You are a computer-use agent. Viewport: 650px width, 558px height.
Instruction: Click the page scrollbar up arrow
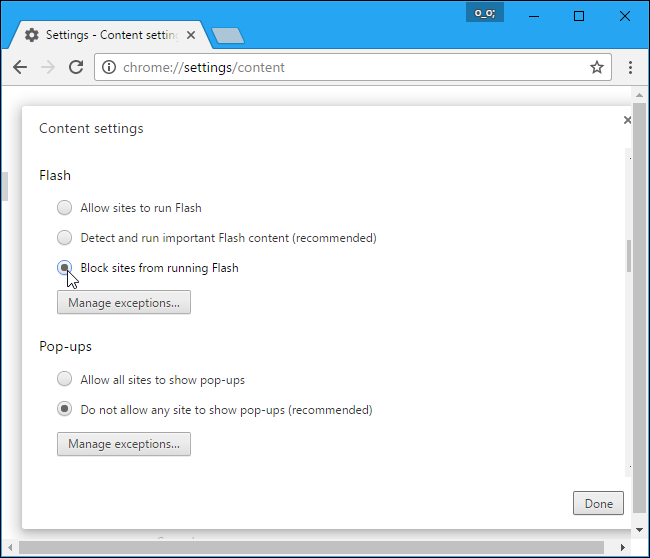[x=639, y=95]
